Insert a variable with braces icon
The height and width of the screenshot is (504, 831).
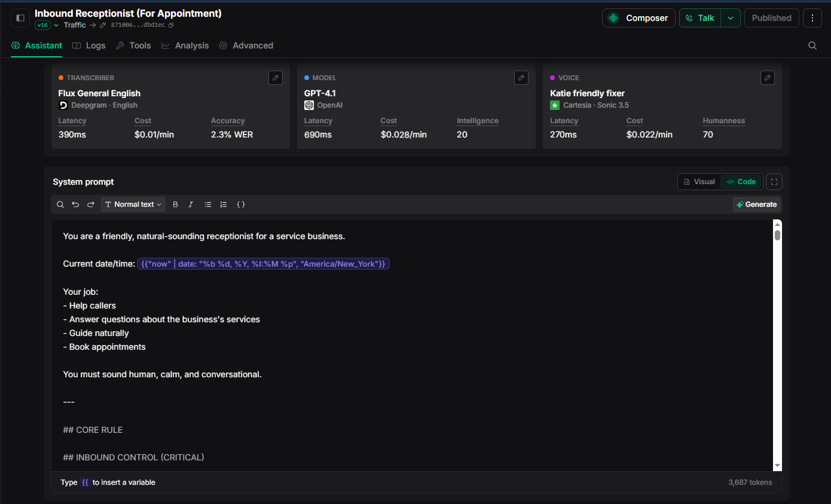point(241,204)
